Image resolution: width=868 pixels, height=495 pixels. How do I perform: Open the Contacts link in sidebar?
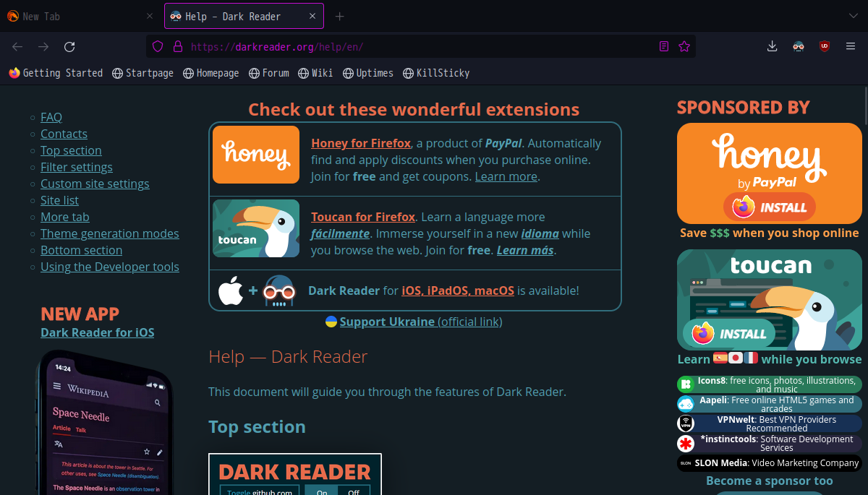pyautogui.click(x=64, y=134)
